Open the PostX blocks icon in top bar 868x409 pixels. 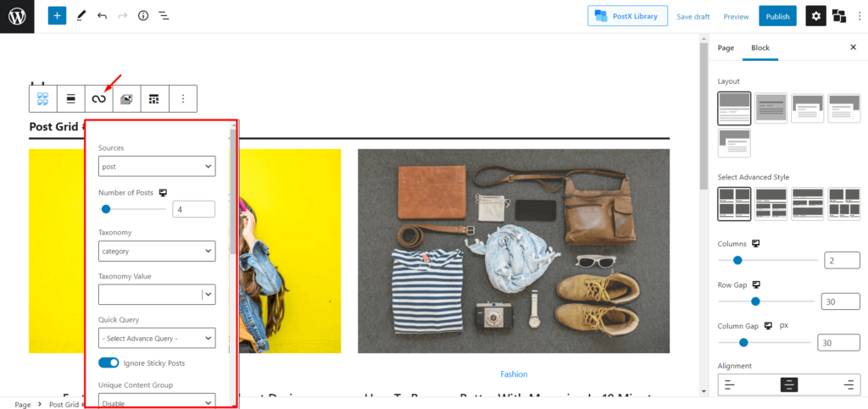[x=839, y=16]
